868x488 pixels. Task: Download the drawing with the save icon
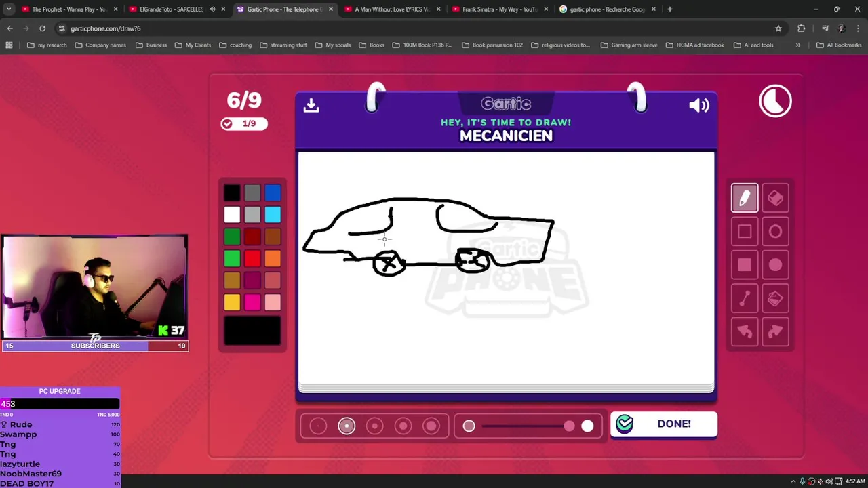tap(311, 105)
